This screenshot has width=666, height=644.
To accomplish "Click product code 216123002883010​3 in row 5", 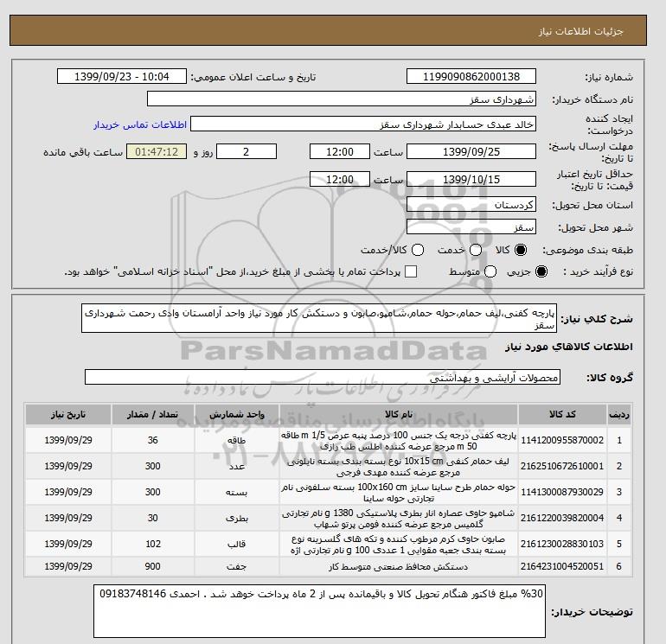I will click(x=562, y=544).
